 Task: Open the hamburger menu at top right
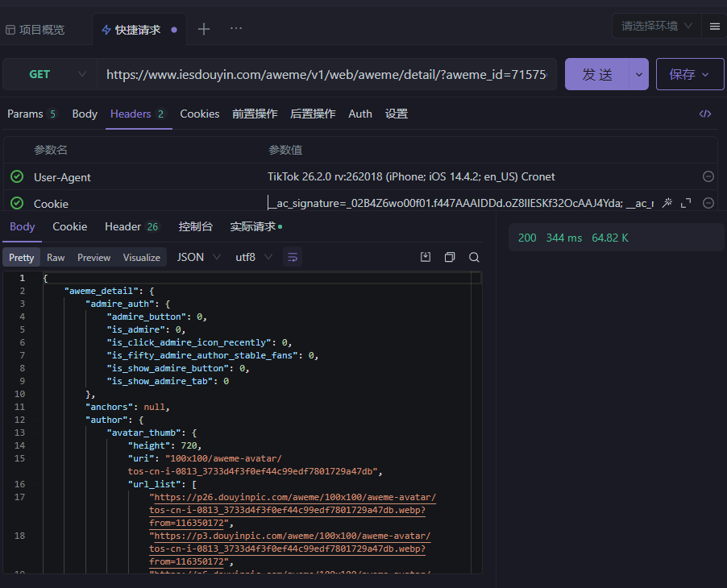coord(714,27)
